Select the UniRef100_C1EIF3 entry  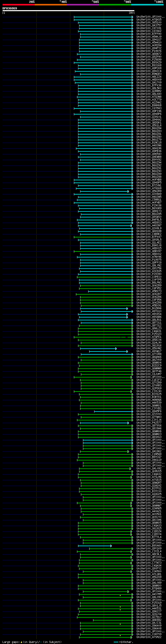tap(149, 380)
